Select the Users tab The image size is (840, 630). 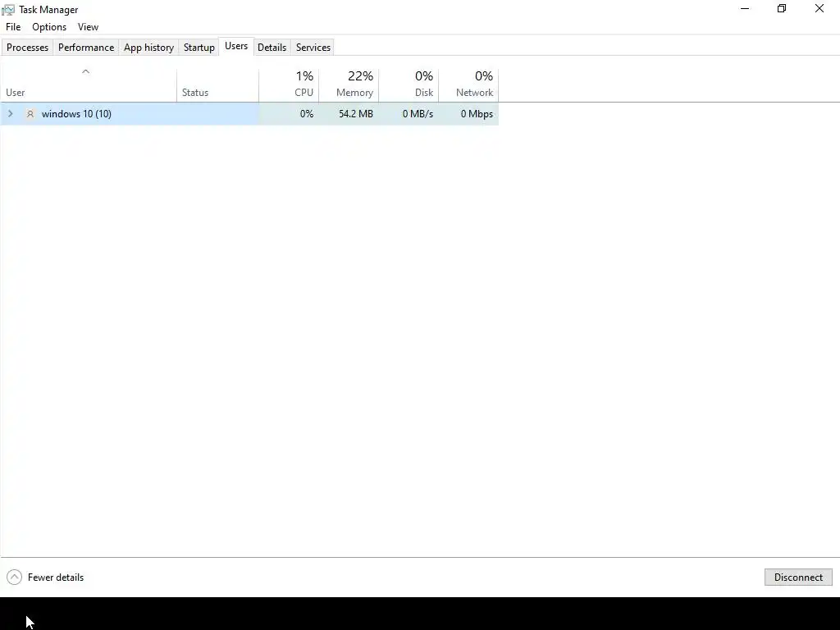tap(236, 46)
